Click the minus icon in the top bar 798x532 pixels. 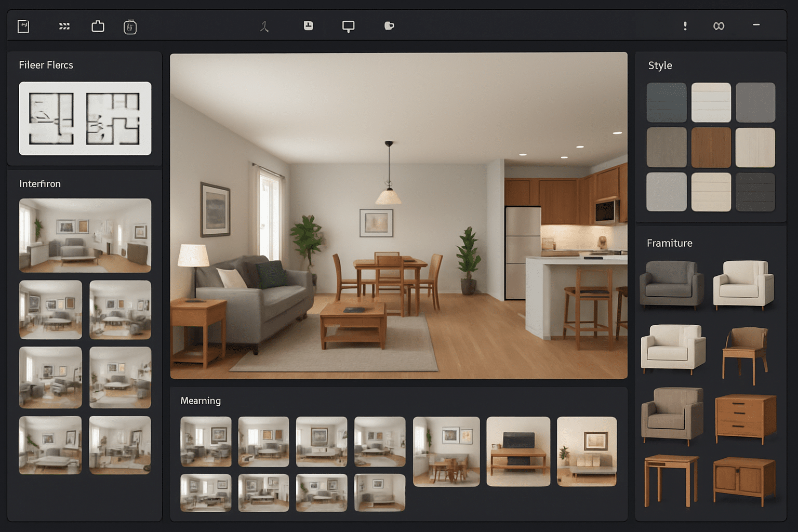[756, 24]
